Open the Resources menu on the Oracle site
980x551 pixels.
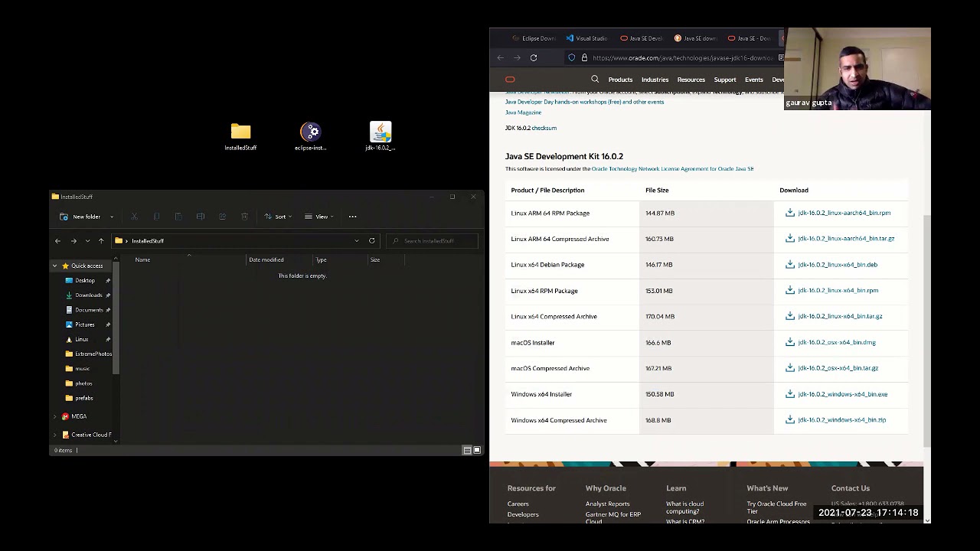691,80
